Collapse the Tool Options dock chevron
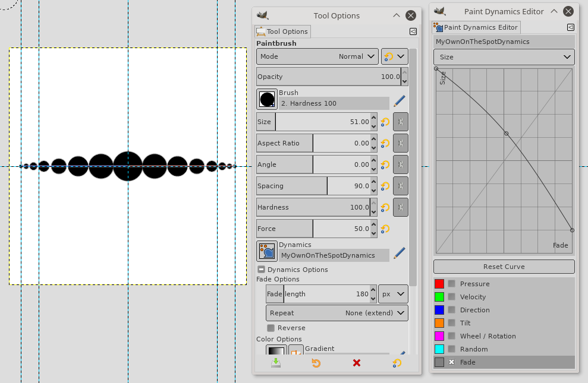 (397, 15)
